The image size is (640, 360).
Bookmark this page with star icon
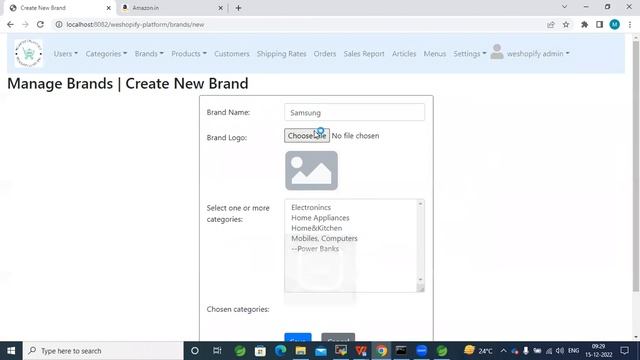click(x=566, y=24)
